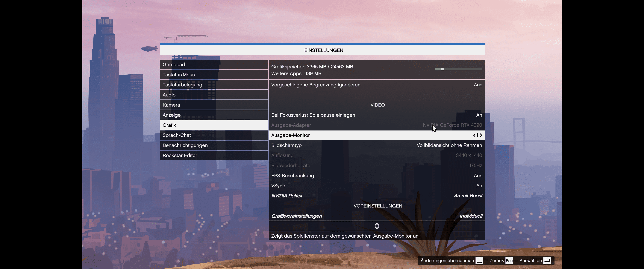Click the An mit Boost value
644x269 pixels.
tap(468, 196)
